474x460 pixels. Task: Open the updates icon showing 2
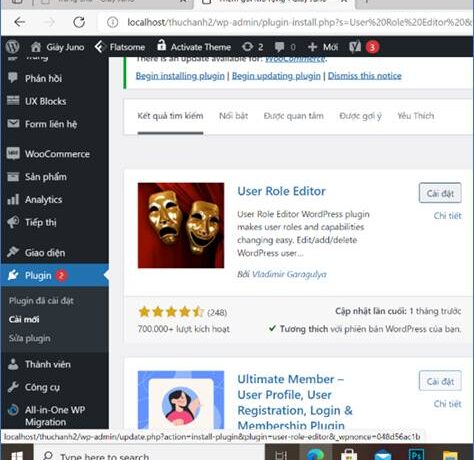[x=252, y=47]
